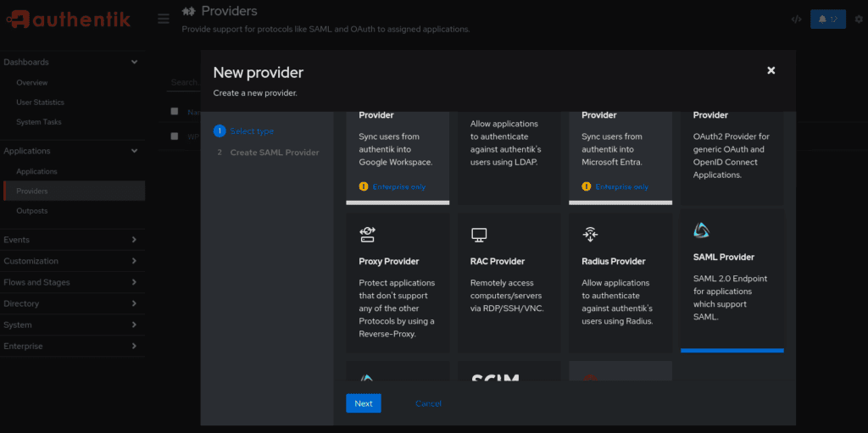Expand the Enterprise sidebar section
The height and width of the screenshot is (433, 868).
[x=73, y=346]
